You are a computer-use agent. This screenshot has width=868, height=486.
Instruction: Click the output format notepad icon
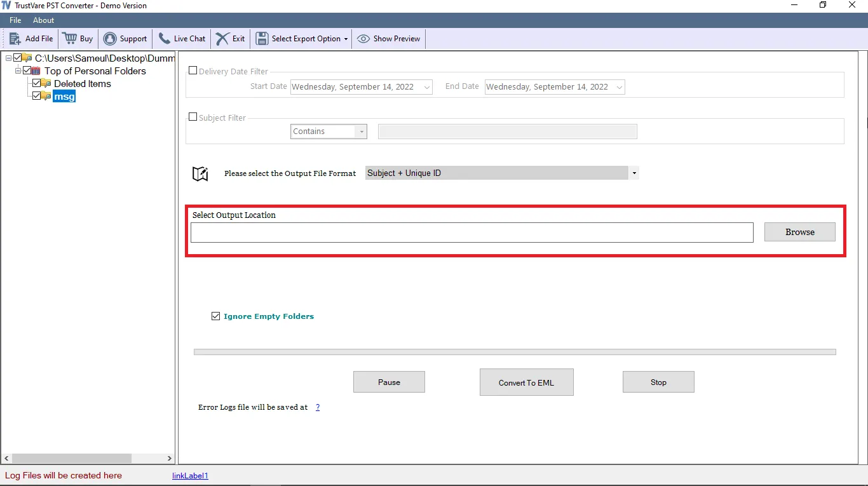200,173
